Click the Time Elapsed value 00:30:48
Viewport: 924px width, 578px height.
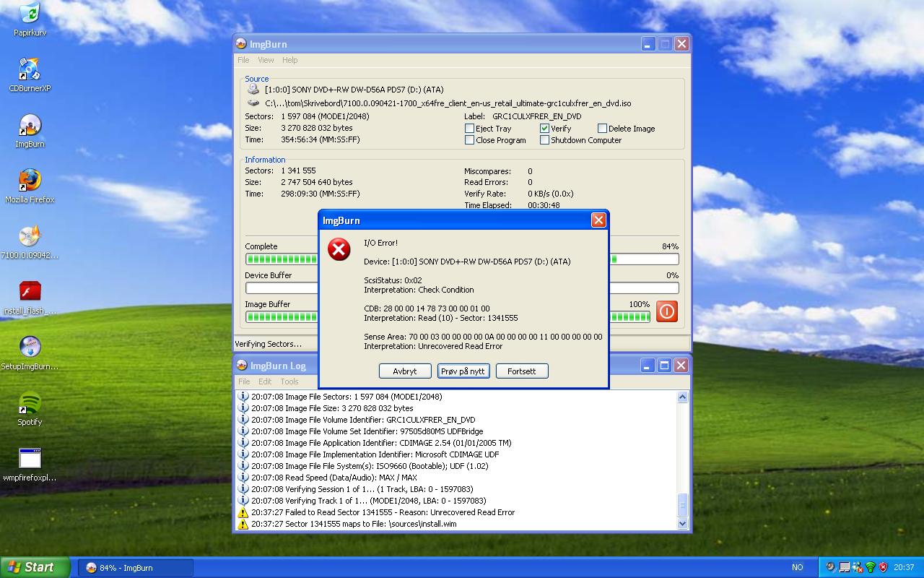click(544, 205)
